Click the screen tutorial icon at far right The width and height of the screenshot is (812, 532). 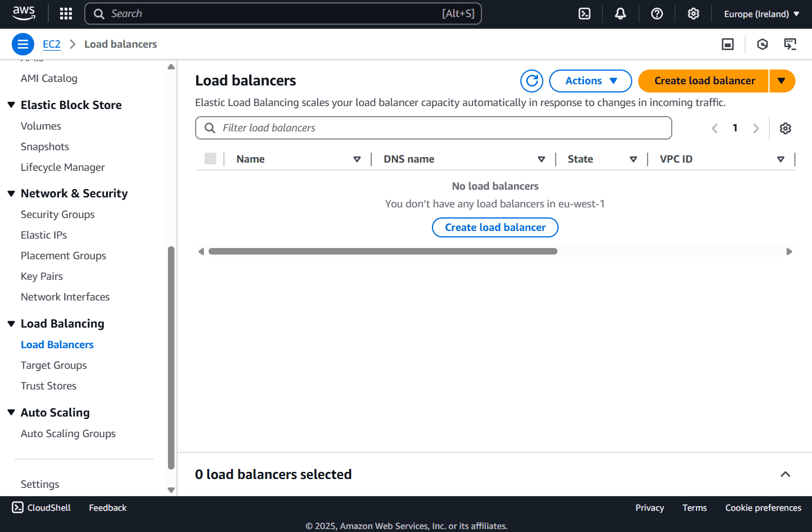(x=790, y=44)
